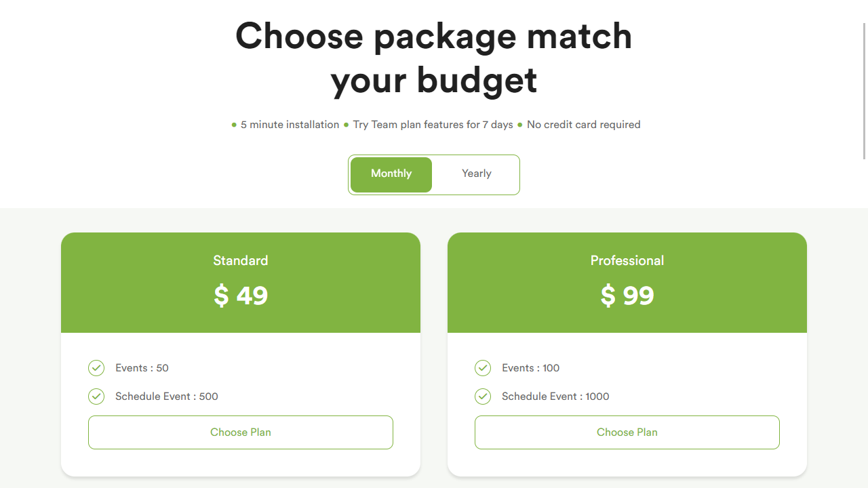This screenshot has width=868, height=488.
Task: Click the page's vertical scrollbar thumb
Action: 865,91
